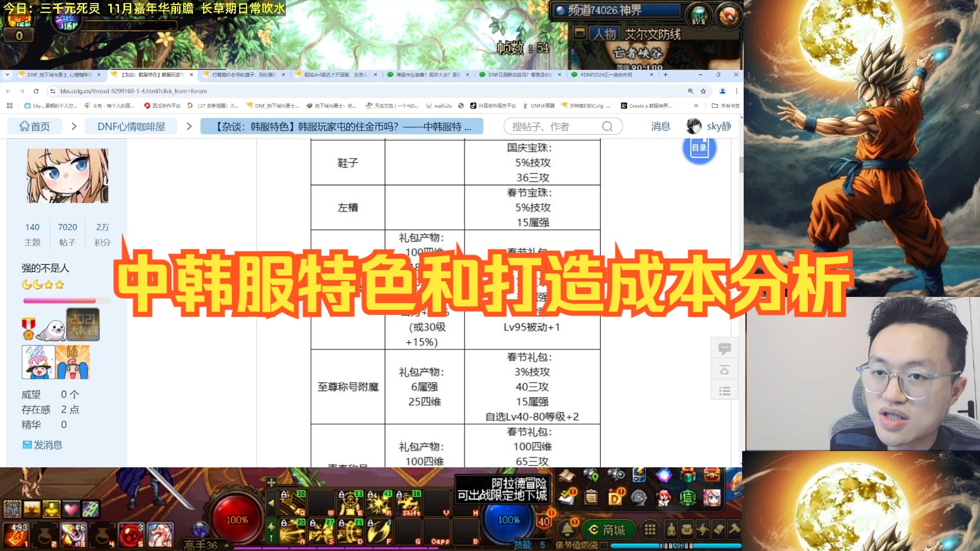Open the open-book icon in the game menu

click(566, 476)
